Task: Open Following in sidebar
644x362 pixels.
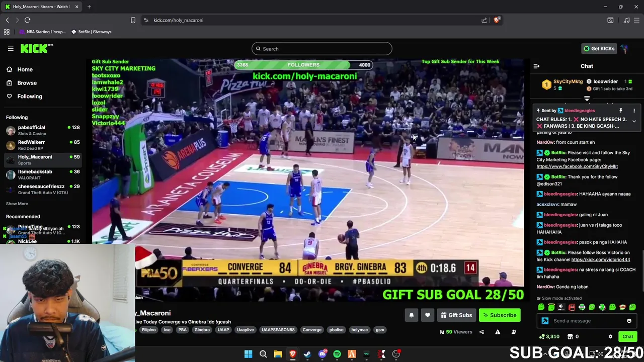Action: click(x=24, y=96)
